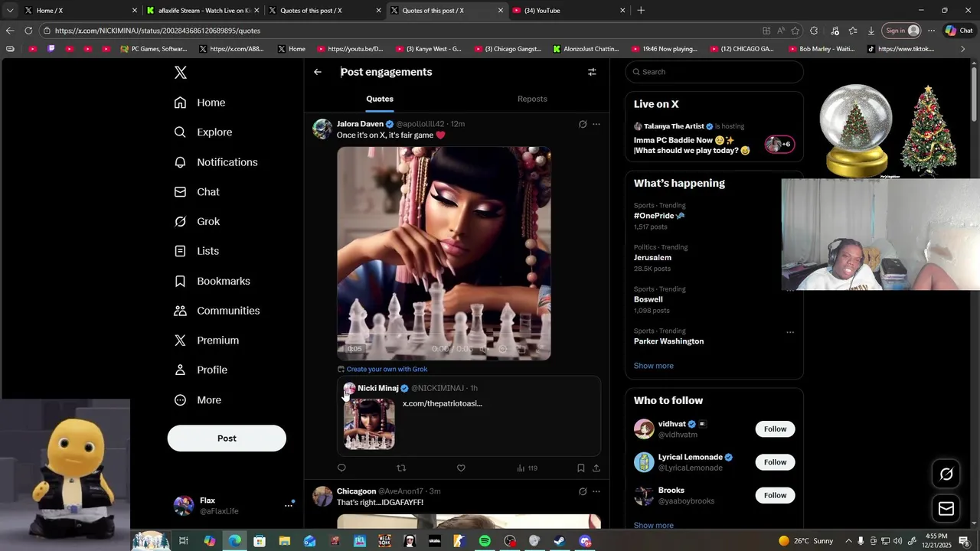This screenshot has height=551, width=980.
Task: Open account menu dots next to Flax
Action: pos(289,505)
